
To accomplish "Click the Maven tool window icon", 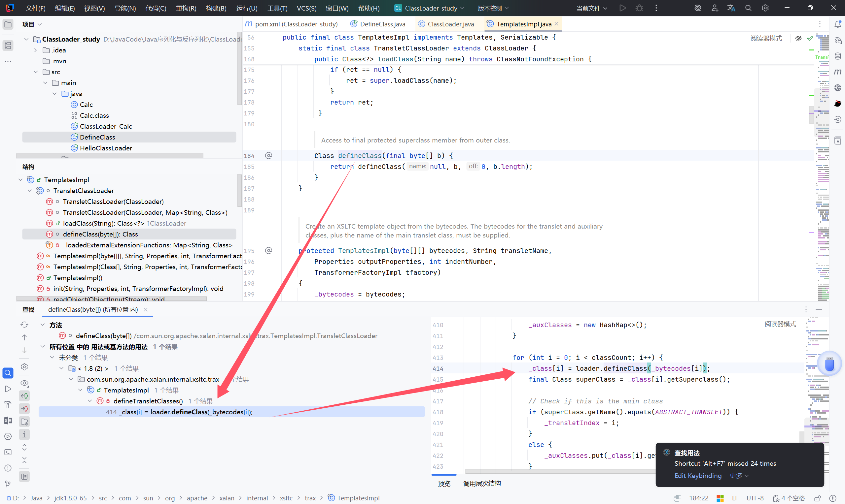I will pyautogui.click(x=838, y=72).
